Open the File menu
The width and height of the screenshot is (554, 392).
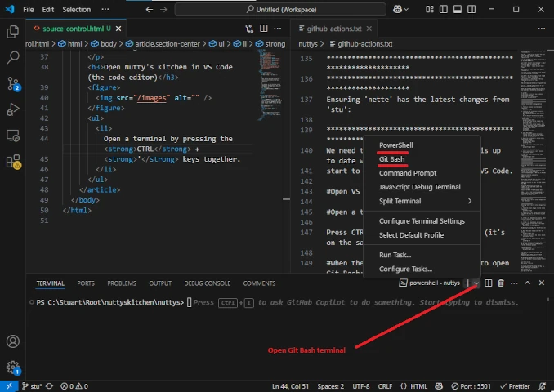pyautogui.click(x=29, y=10)
